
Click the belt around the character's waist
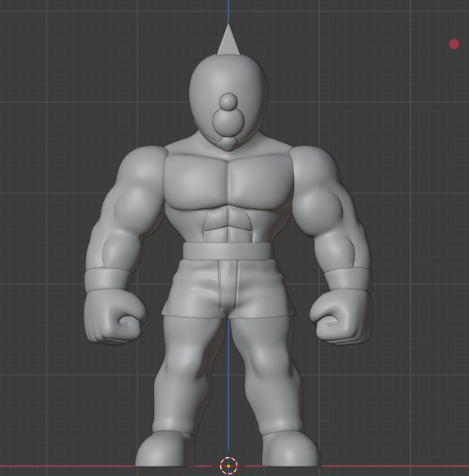tap(228, 251)
